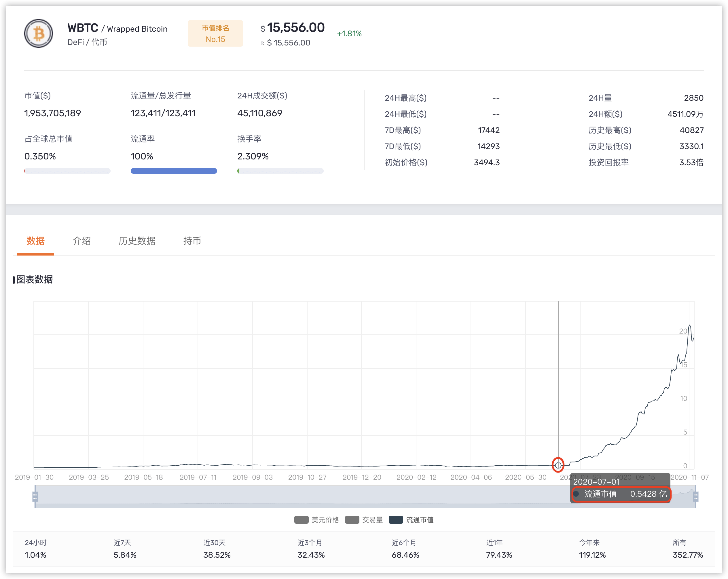
Task: Click the right handle of chart range slider
Action: (x=695, y=496)
